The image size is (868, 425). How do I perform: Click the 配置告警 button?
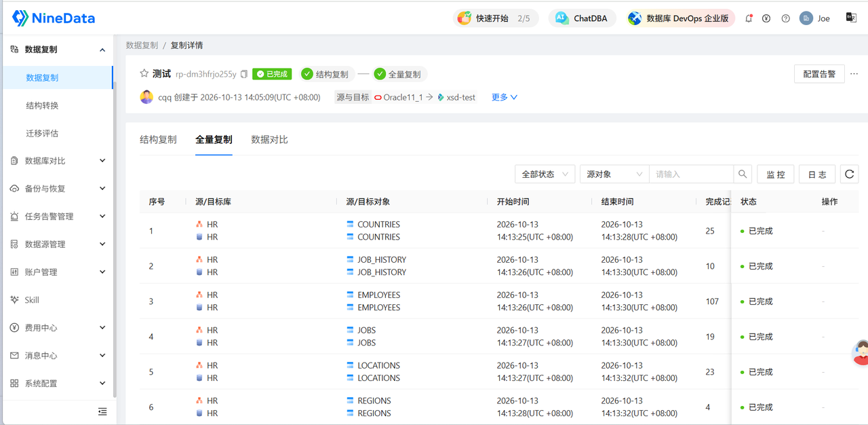point(819,74)
